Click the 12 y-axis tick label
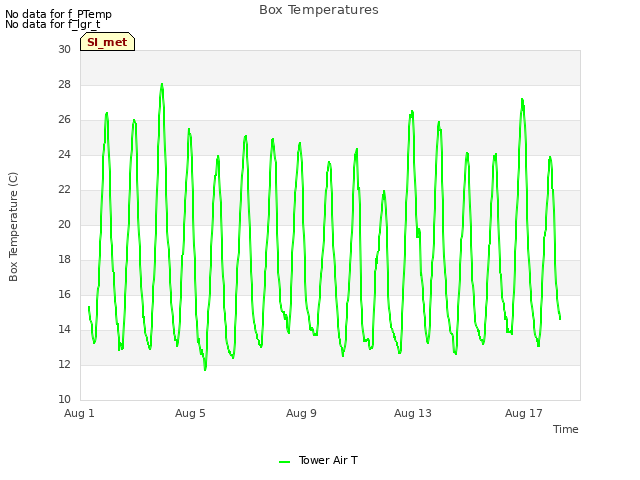This screenshot has width=640, height=480. (64, 364)
